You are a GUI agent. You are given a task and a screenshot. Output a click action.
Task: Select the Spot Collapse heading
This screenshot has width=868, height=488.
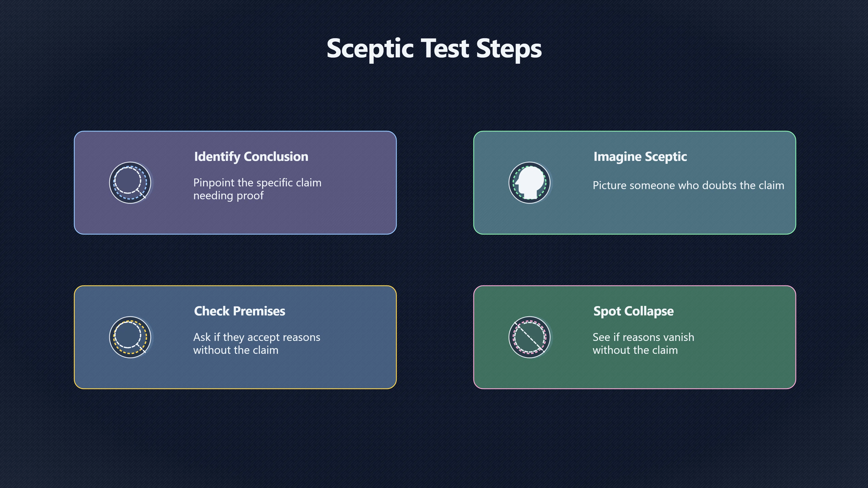point(633,311)
